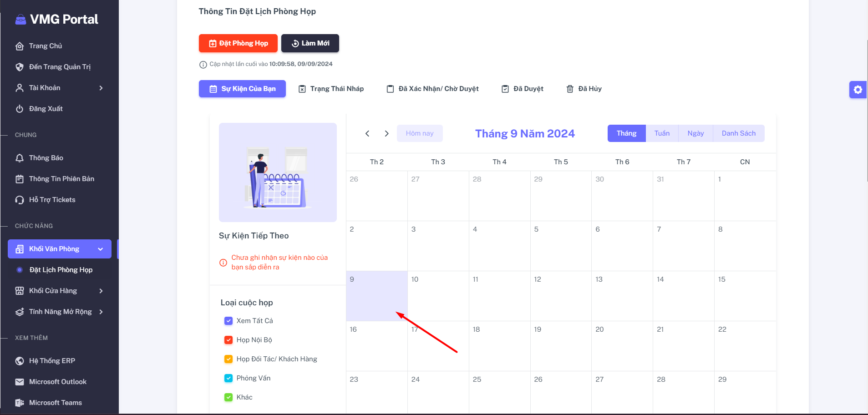Click the Tính Năng Mở Rộng layers icon
Screen dimensions: 868x415
coord(20,312)
